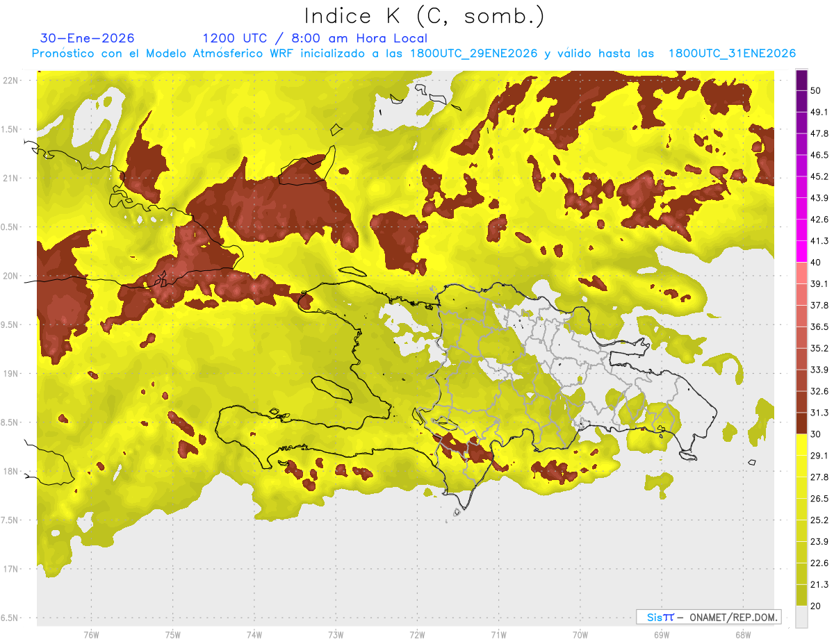Click the longitude label "76W"

[x=91, y=634]
